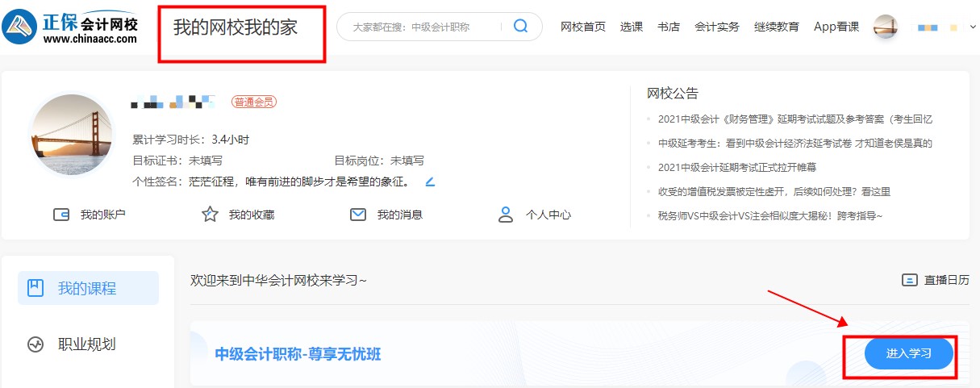Click the 进入学习 button
Image resolution: width=980 pixels, height=388 pixels.
909,353
